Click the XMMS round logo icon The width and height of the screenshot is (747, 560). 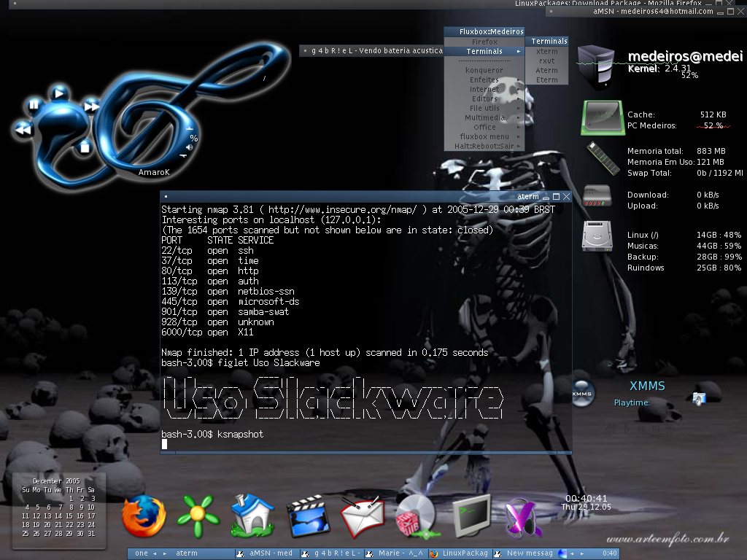coord(582,394)
